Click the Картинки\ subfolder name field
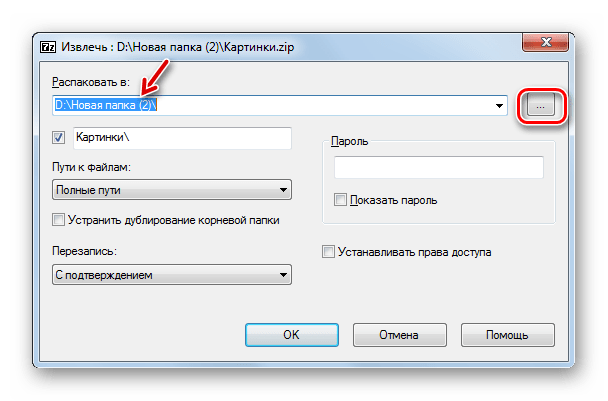Viewport: 608px width, 401px height. [182, 138]
